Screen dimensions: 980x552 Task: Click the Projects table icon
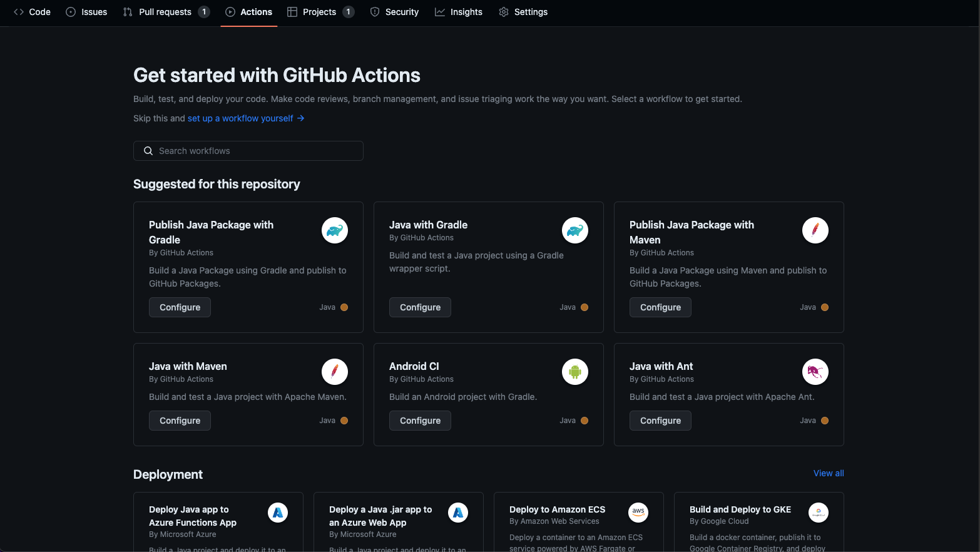pos(292,12)
